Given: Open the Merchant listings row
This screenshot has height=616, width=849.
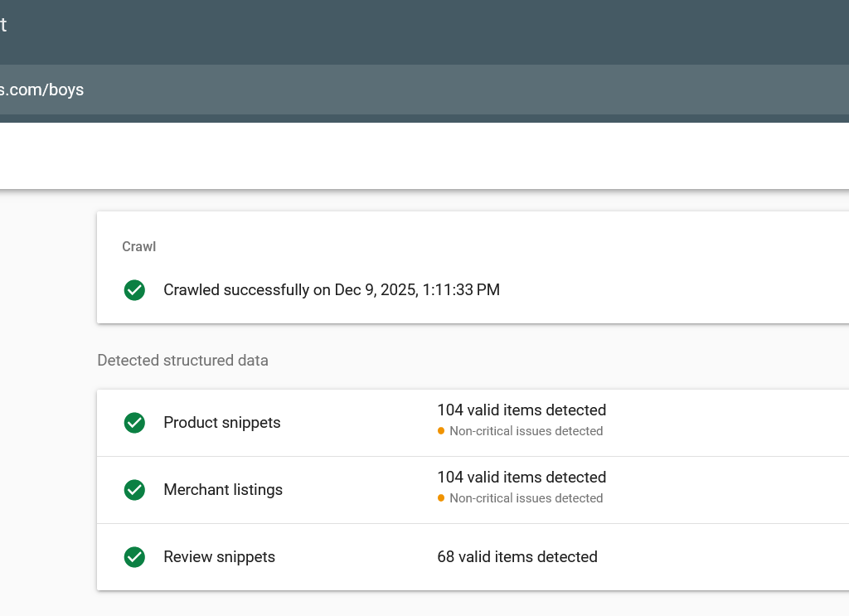Looking at the screenshot, I should (473, 490).
